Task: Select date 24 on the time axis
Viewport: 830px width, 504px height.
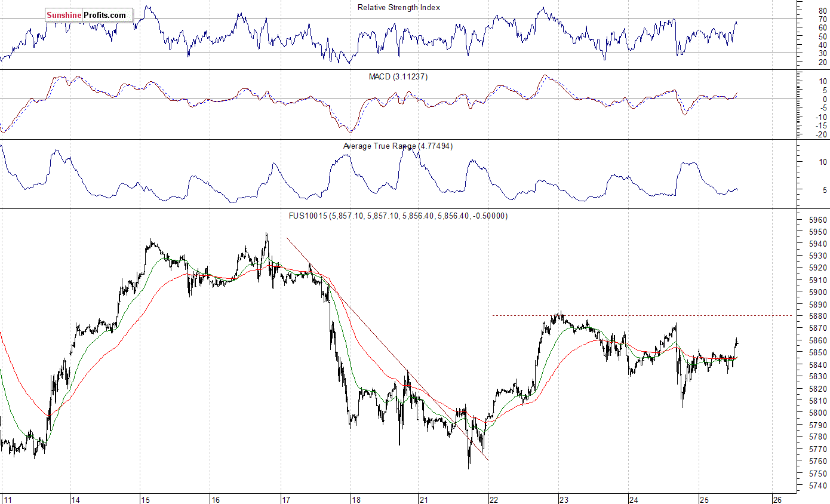Action: coord(635,499)
